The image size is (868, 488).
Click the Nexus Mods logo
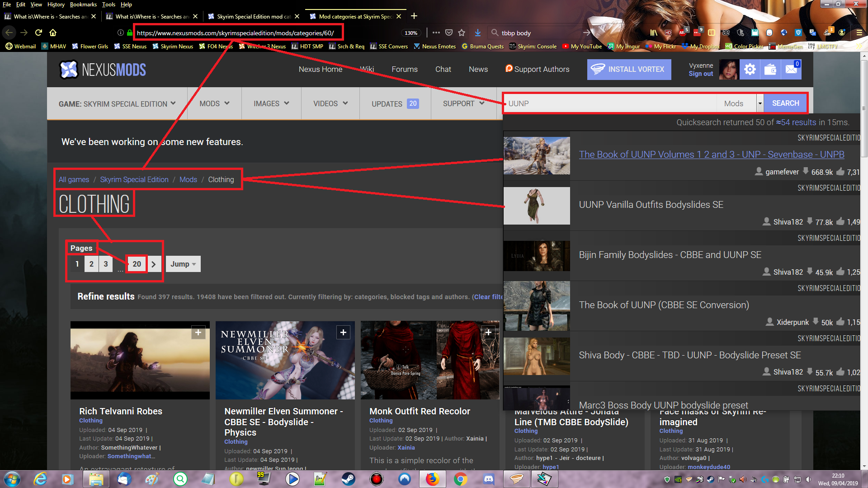tap(103, 70)
